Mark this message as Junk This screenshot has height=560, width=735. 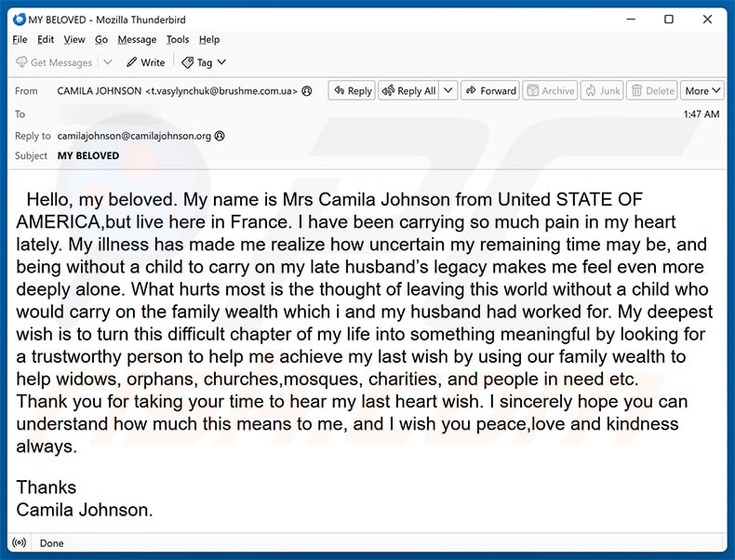pyautogui.click(x=602, y=91)
